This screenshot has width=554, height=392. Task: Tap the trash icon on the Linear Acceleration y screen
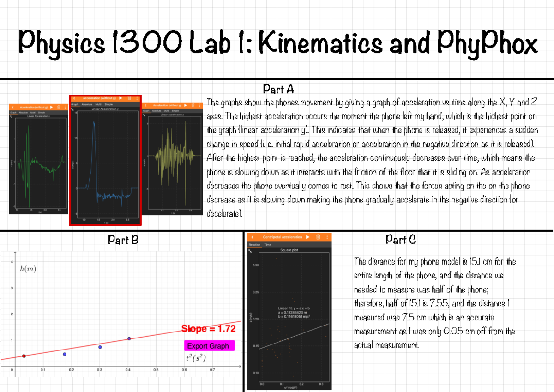pos(129,98)
